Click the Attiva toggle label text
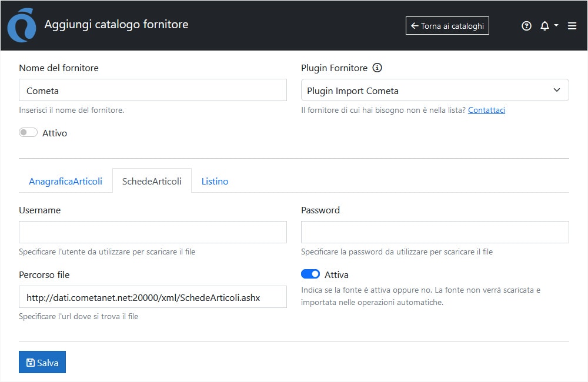Image resolution: width=588 pixels, height=382 pixels. [x=336, y=274]
